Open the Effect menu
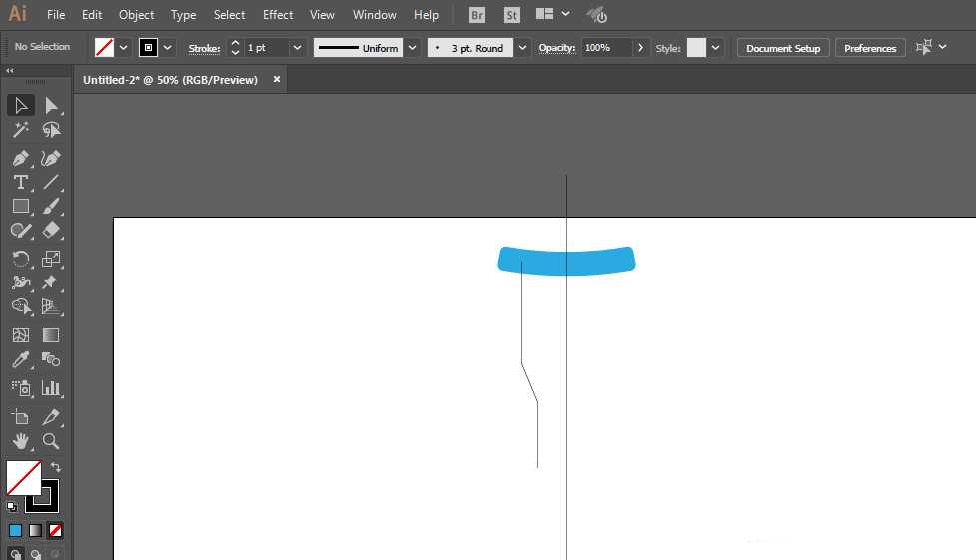976x560 pixels. pos(278,15)
